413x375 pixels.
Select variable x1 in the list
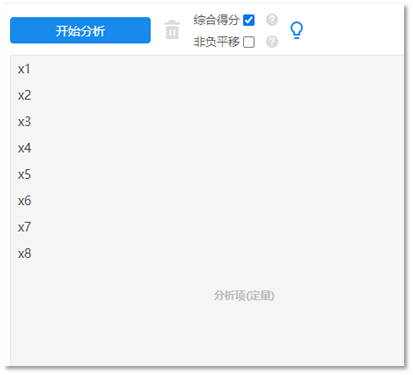(x=24, y=69)
